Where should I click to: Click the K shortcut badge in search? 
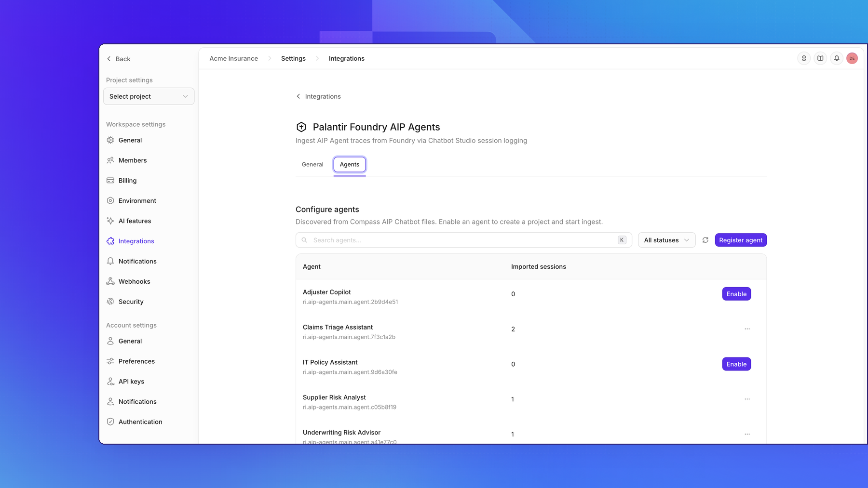(x=622, y=240)
